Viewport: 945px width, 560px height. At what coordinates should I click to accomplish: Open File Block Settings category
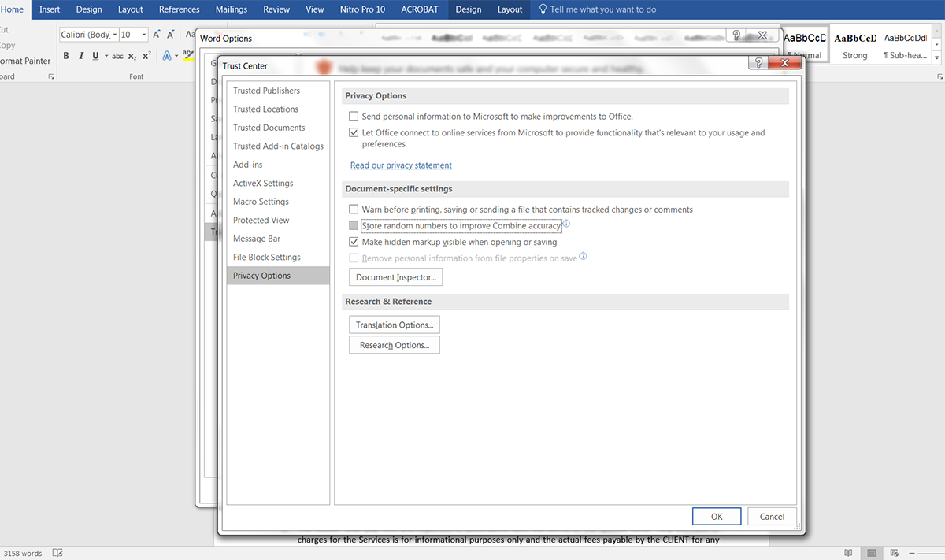pyautogui.click(x=278, y=258)
